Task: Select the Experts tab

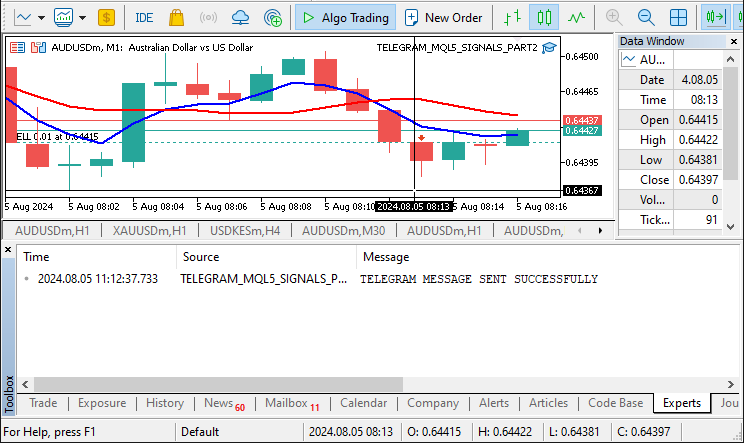Action: coord(682,403)
